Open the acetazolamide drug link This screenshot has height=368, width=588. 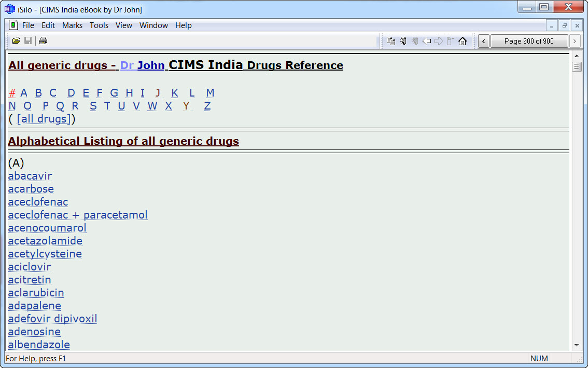46,241
